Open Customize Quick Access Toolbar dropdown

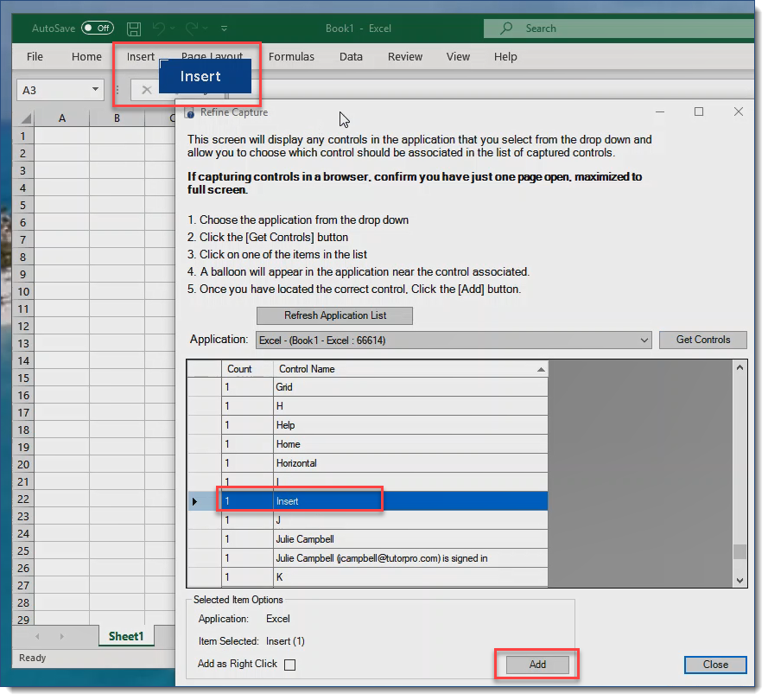pyautogui.click(x=224, y=29)
